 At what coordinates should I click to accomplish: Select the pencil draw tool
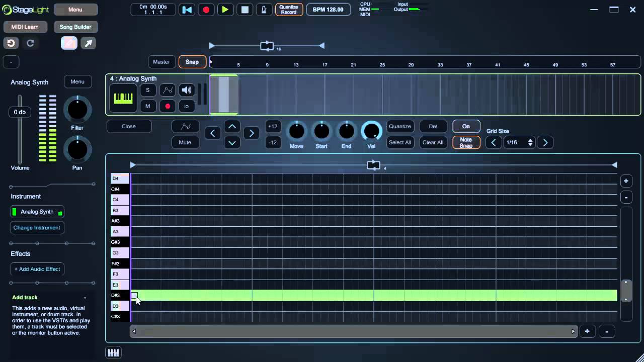pos(69,43)
